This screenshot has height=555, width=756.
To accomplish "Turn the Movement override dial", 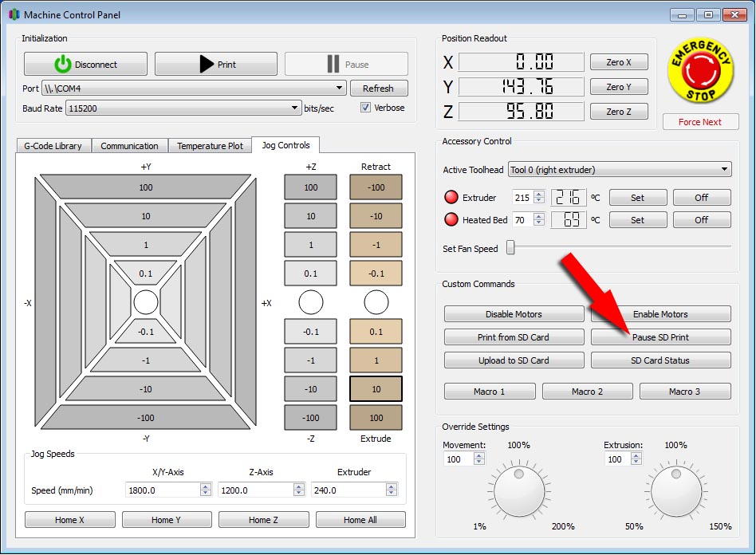I will pos(519,490).
